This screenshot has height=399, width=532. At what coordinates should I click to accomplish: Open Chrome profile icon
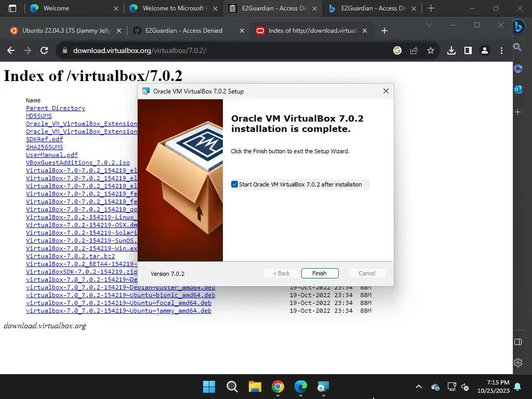[485, 50]
